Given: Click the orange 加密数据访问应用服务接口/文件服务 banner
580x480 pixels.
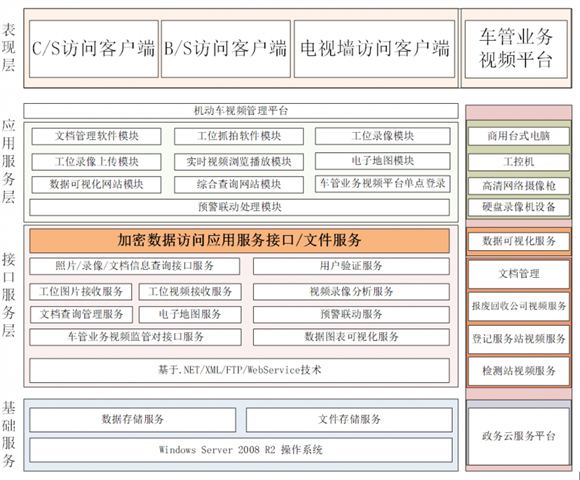Looking at the screenshot, I should (x=240, y=241).
